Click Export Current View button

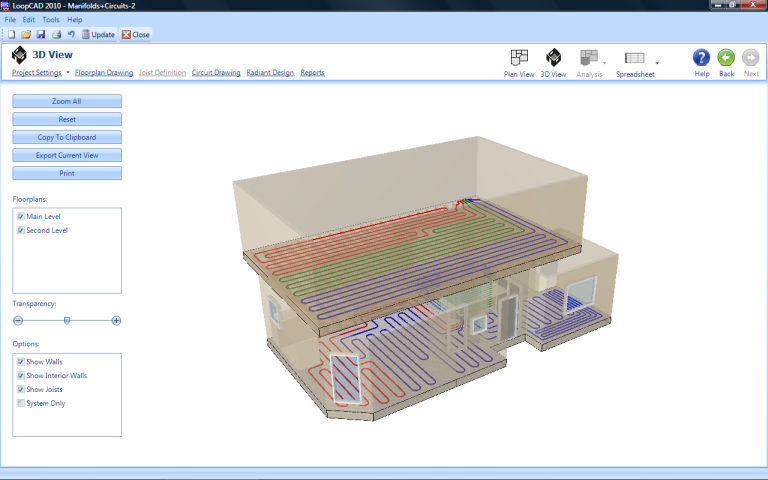[x=67, y=155]
